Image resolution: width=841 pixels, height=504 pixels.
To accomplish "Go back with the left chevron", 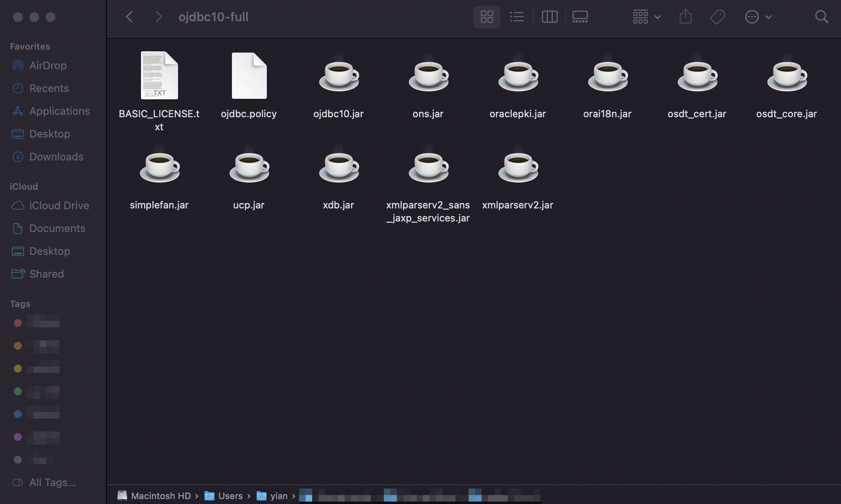I will pyautogui.click(x=130, y=17).
